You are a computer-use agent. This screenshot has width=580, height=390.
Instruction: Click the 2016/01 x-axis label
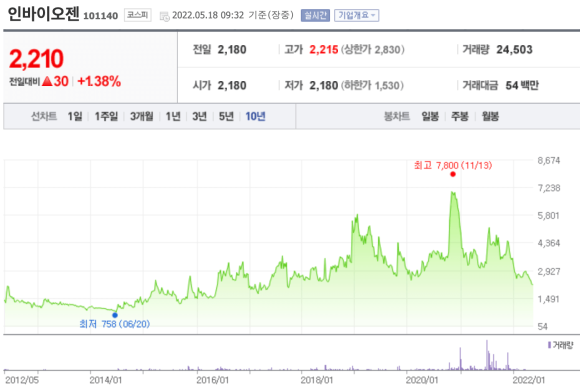tap(213, 380)
